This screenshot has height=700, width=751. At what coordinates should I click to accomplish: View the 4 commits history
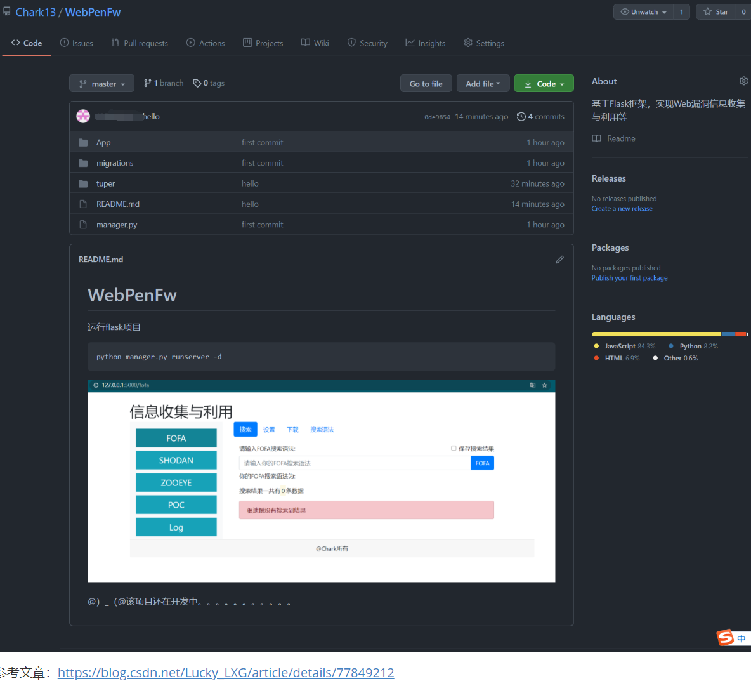click(540, 116)
